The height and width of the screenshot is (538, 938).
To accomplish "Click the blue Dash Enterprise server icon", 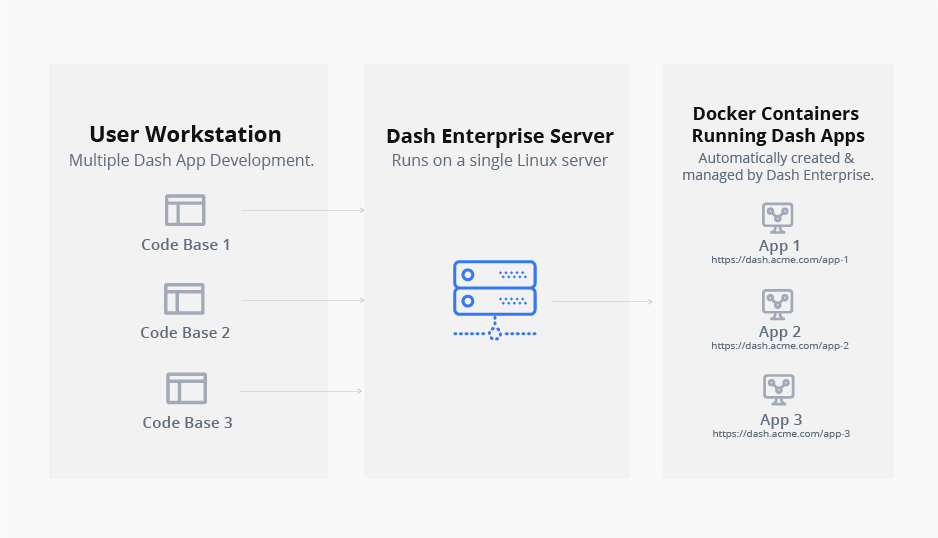I will pyautogui.click(x=495, y=300).
